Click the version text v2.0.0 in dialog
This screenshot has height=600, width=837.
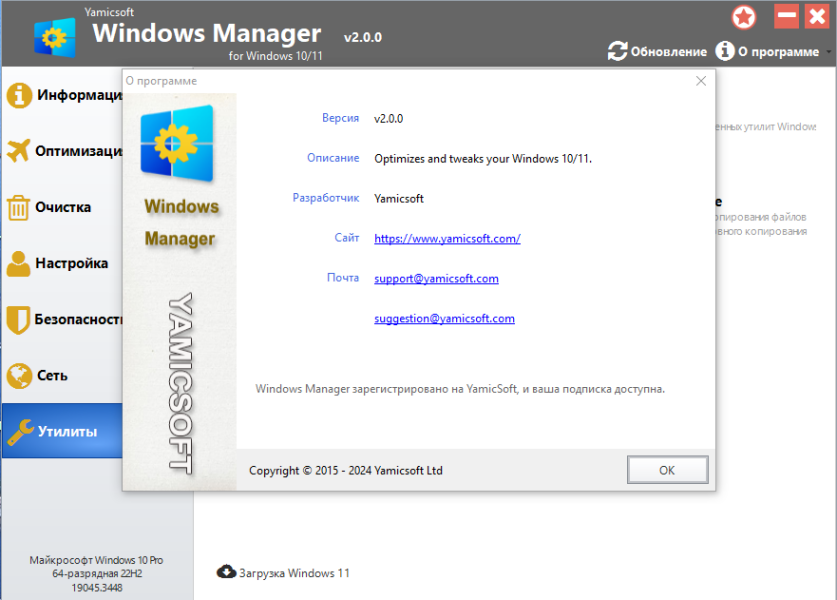click(x=389, y=119)
